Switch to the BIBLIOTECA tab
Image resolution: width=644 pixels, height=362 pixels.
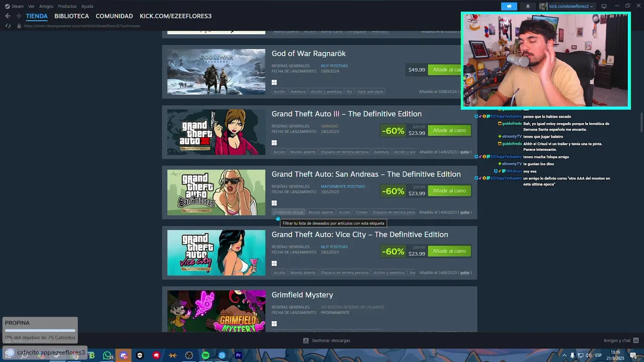71,16
